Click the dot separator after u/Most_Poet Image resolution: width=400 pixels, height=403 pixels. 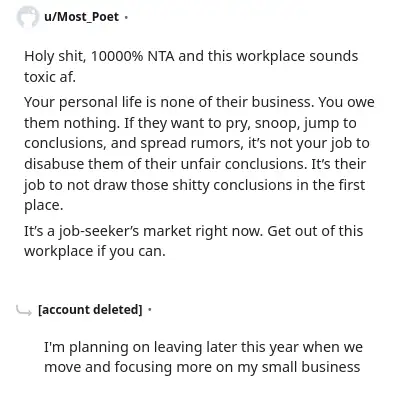pyautogui.click(x=126, y=17)
